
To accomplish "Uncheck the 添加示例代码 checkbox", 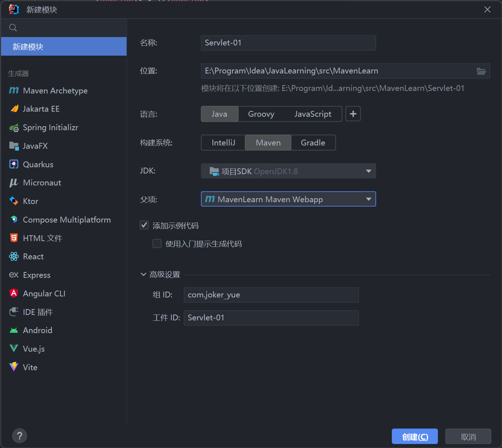I will tap(144, 225).
